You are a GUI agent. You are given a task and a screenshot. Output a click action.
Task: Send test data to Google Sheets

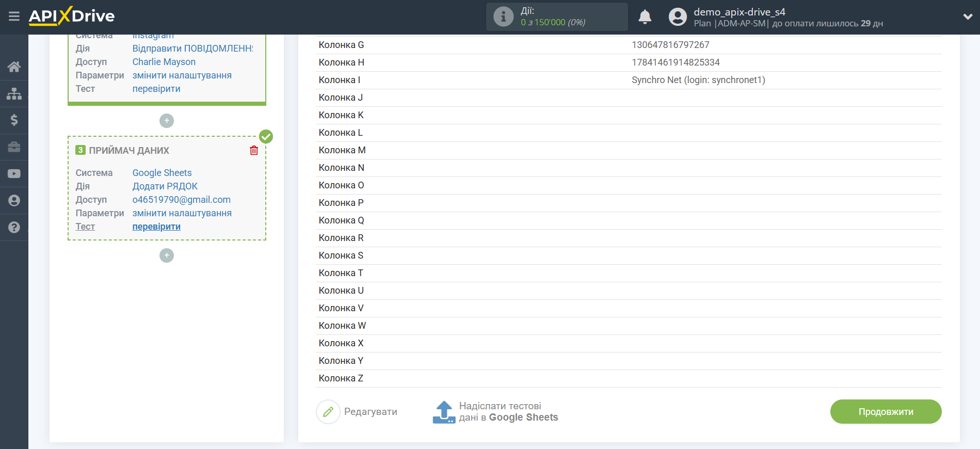pyautogui.click(x=495, y=412)
